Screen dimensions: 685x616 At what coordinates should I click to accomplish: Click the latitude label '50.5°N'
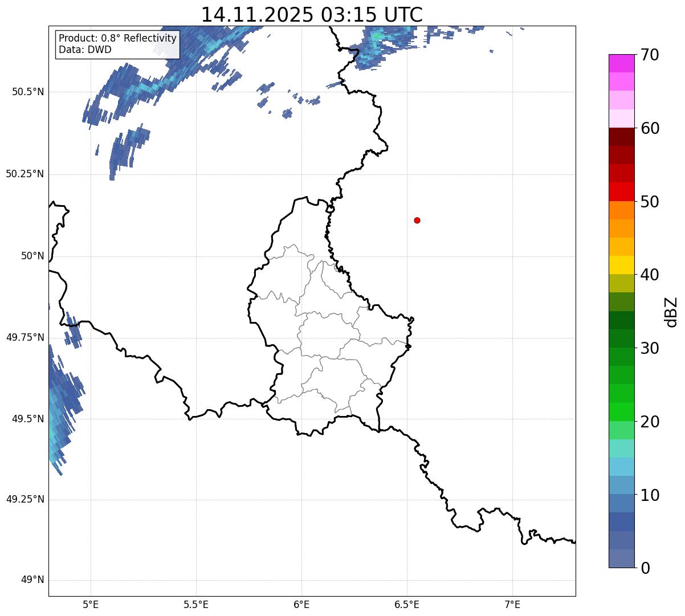tap(27, 92)
